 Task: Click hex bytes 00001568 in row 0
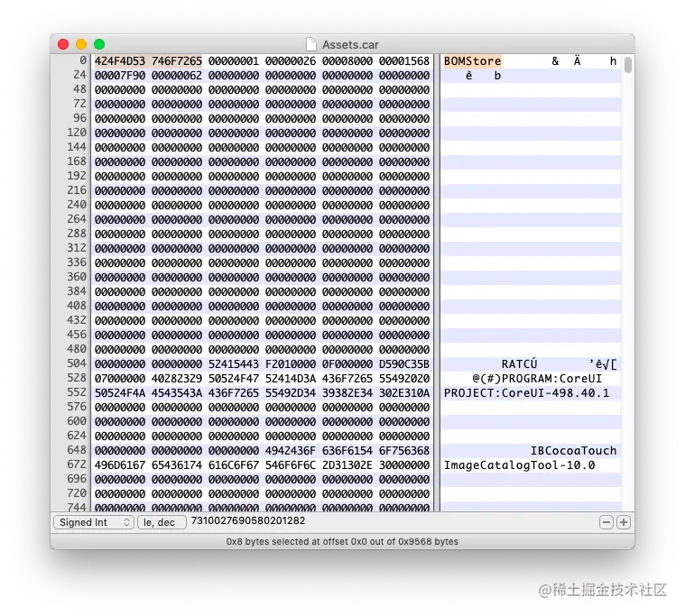click(x=404, y=61)
